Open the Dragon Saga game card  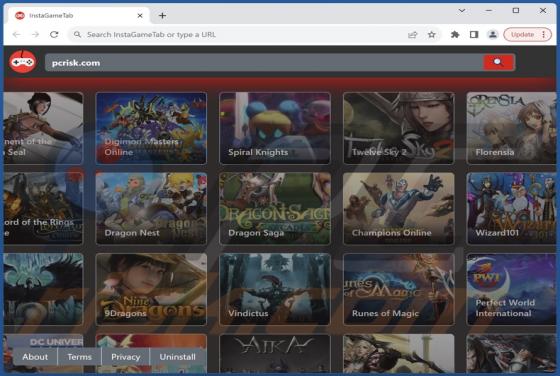click(275, 209)
